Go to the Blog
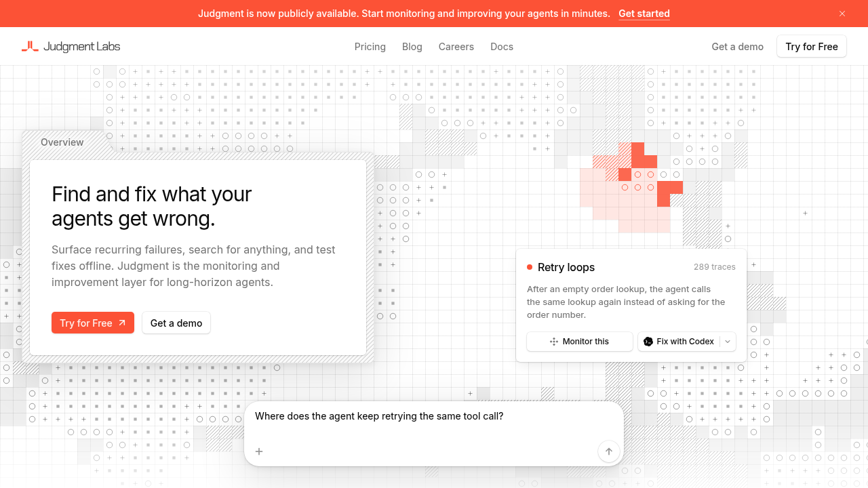This screenshot has height=488, width=868. click(x=412, y=47)
